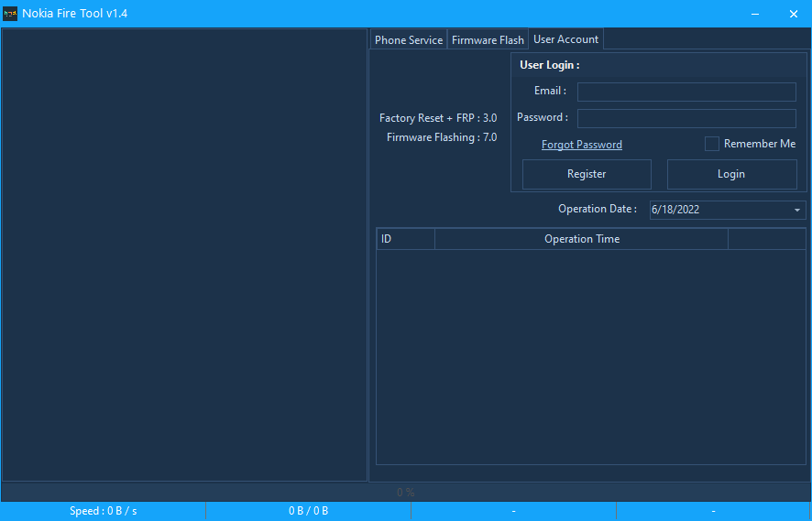Click into the Password field

686,118
